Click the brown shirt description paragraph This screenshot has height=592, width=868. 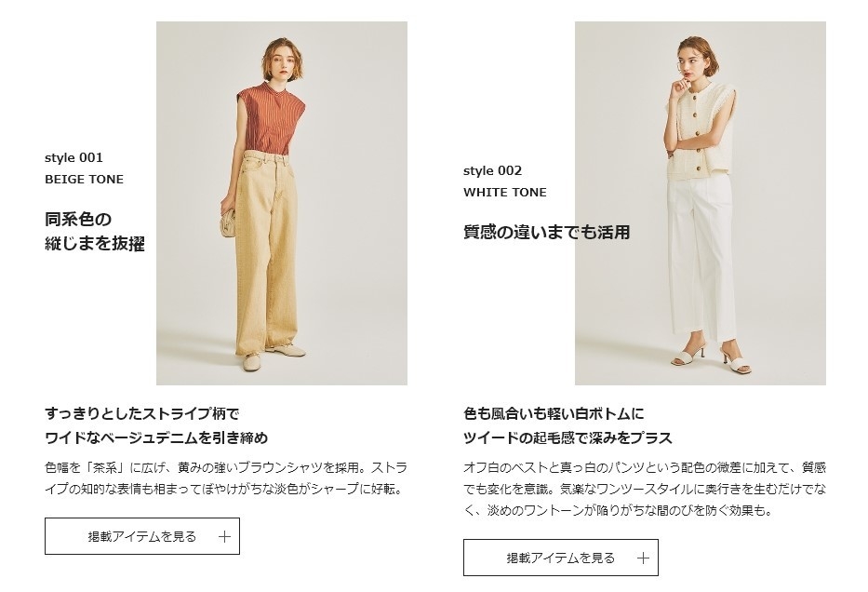(x=226, y=478)
